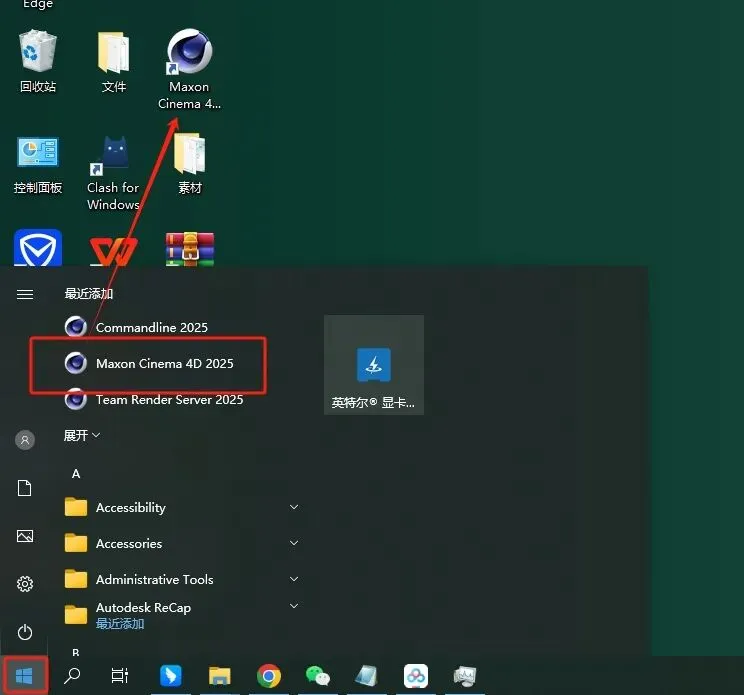Expand the Autodesk ReCap chevron

click(294, 606)
